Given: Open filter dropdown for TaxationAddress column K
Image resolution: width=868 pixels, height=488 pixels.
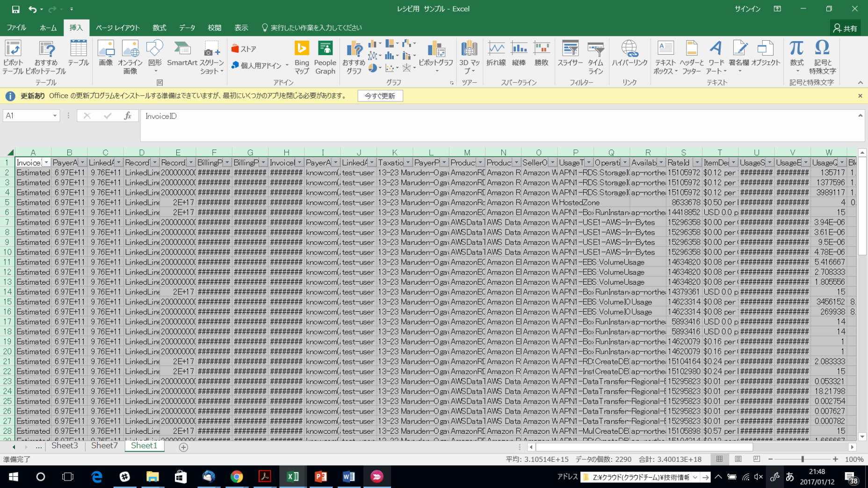Looking at the screenshot, I should pyautogui.click(x=408, y=162).
